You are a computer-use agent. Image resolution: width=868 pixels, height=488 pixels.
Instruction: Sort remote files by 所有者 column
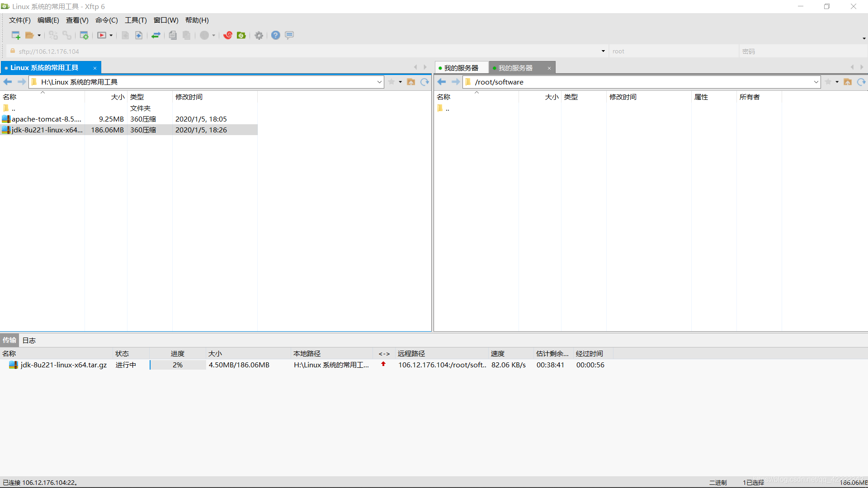click(759, 97)
